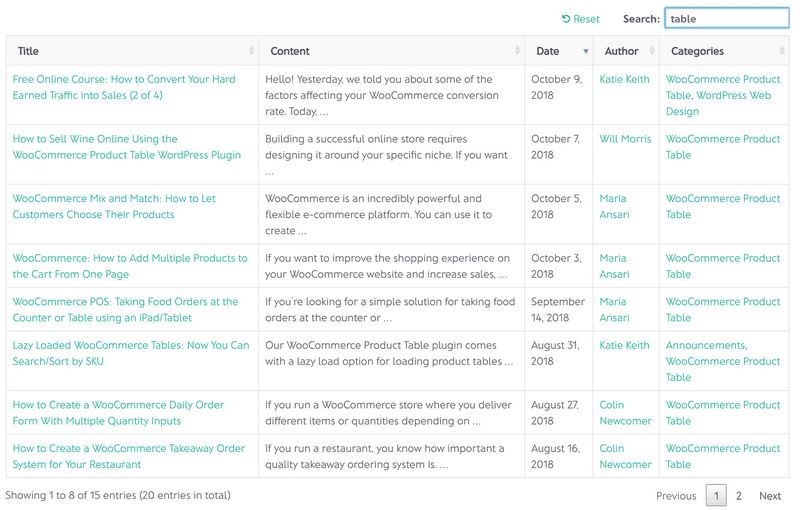
Task: Open 'WooCommerce Mix and Match' post link
Action: click(x=114, y=207)
